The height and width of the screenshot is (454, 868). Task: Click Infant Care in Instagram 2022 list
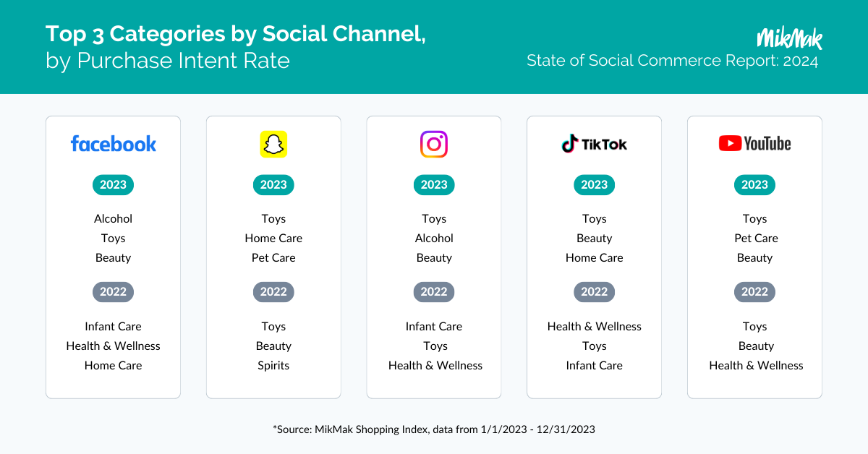coord(434,326)
